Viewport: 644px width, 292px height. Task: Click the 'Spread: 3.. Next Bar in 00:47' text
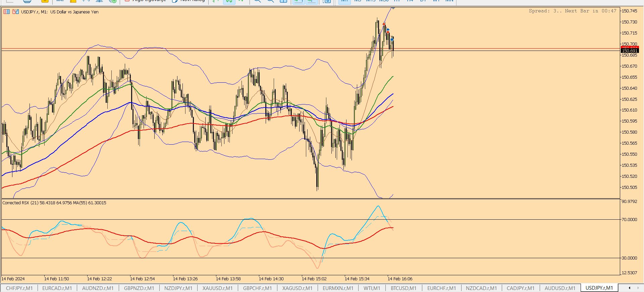coord(573,11)
